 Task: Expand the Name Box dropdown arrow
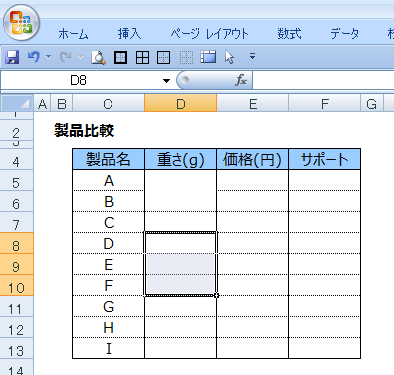click(x=166, y=81)
